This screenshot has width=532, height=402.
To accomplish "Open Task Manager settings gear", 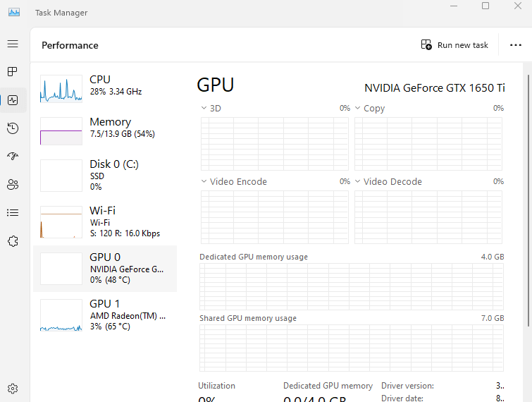I will [x=13, y=389].
